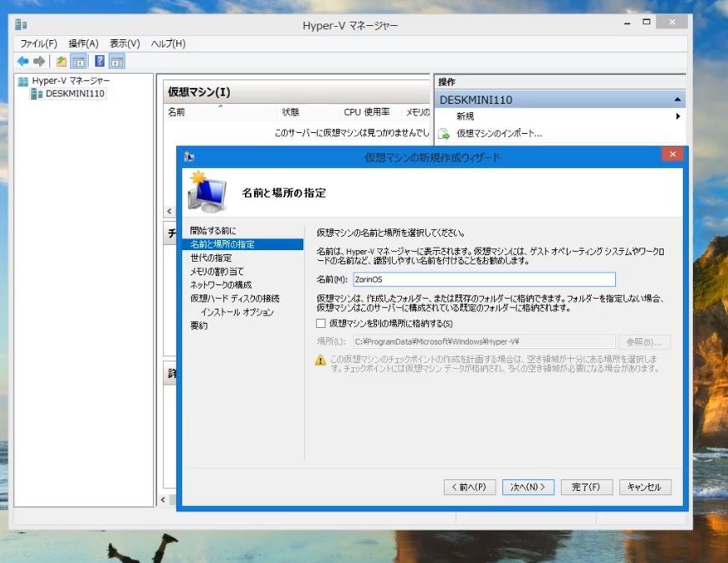Viewport: 728px width, 563px height.
Task: Open the ファイル(F) menu
Action: pos(38,44)
